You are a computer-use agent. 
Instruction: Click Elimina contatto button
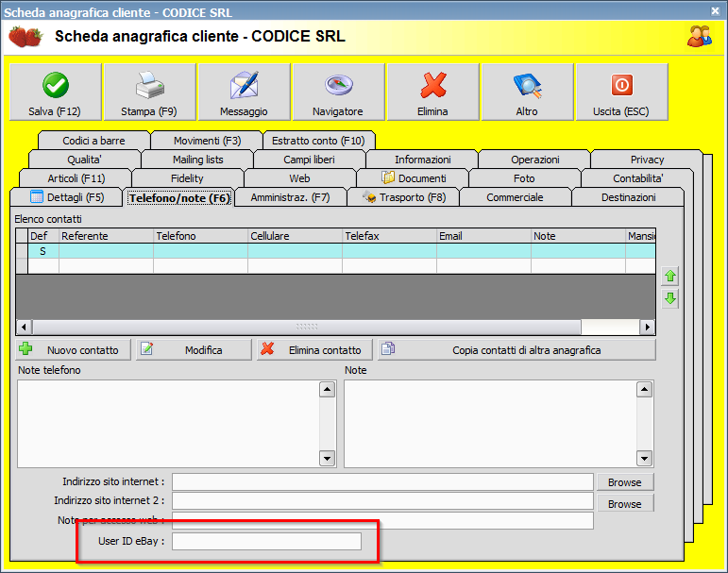(x=314, y=349)
